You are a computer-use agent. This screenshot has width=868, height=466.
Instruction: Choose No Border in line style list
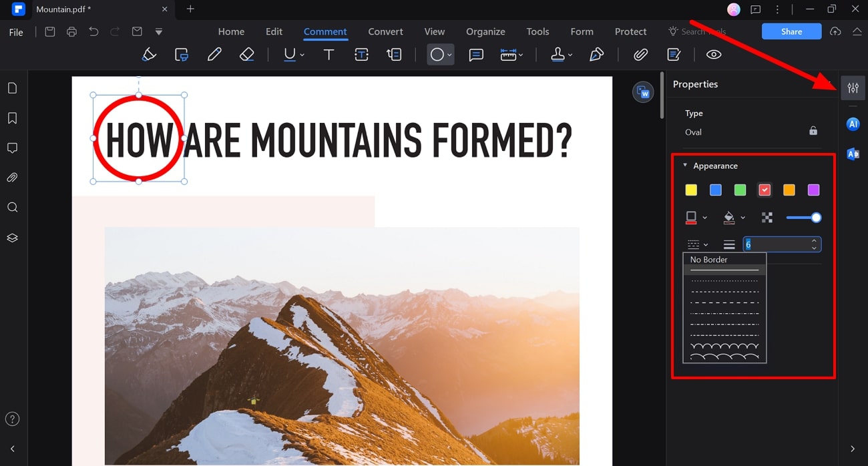click(724, 260)
